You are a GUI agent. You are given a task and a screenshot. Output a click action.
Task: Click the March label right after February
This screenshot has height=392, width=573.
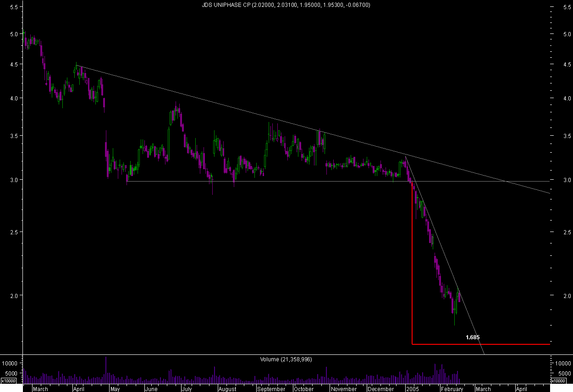pos(483,389)
